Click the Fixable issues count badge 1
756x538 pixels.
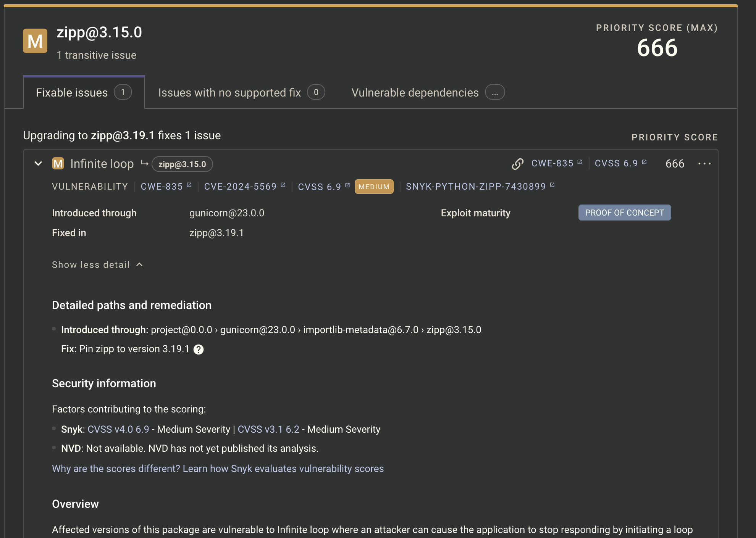(x=123, y=92)
